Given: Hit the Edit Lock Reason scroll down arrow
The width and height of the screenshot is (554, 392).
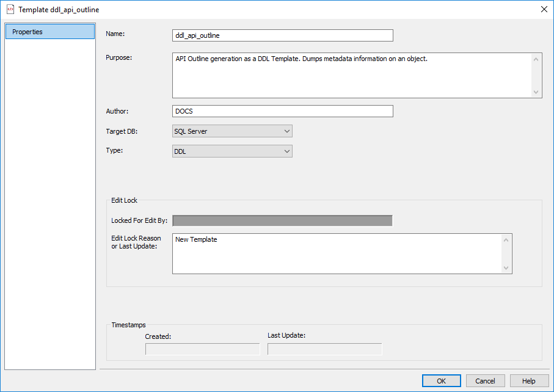Looking at the screenshot, I should pyautogui.click(x=506, y=268).
